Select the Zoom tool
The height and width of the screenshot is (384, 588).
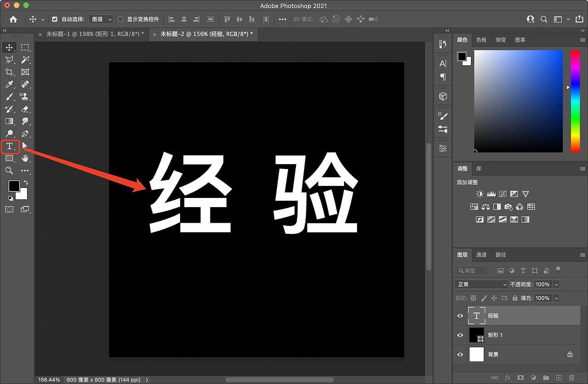[9, 170]
